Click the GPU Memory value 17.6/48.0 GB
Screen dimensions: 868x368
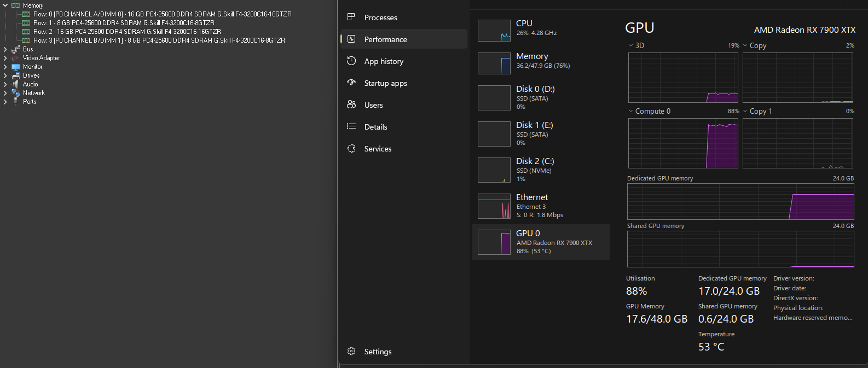click(x=657, y=319)
